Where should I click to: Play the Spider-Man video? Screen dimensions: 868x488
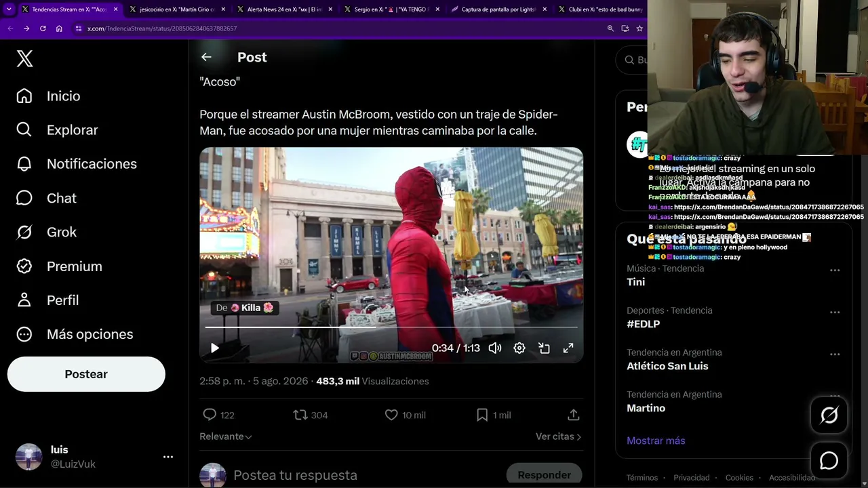215,348
